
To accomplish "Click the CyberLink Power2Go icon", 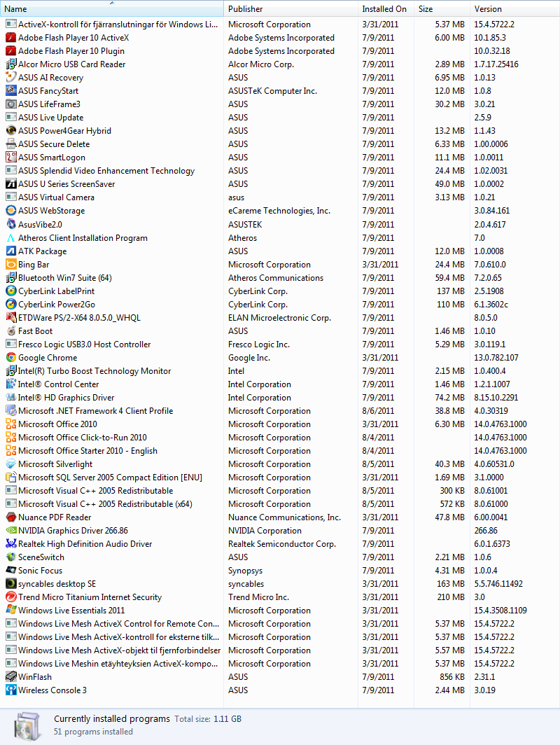I will [11, 305].
